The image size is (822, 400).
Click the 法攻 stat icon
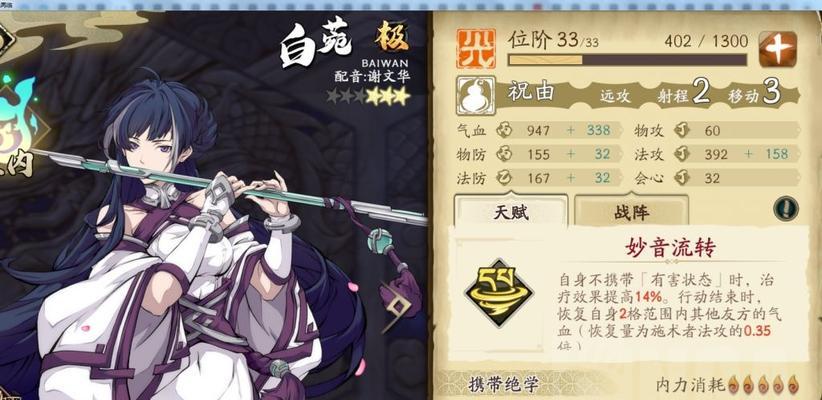pos(682,154)
